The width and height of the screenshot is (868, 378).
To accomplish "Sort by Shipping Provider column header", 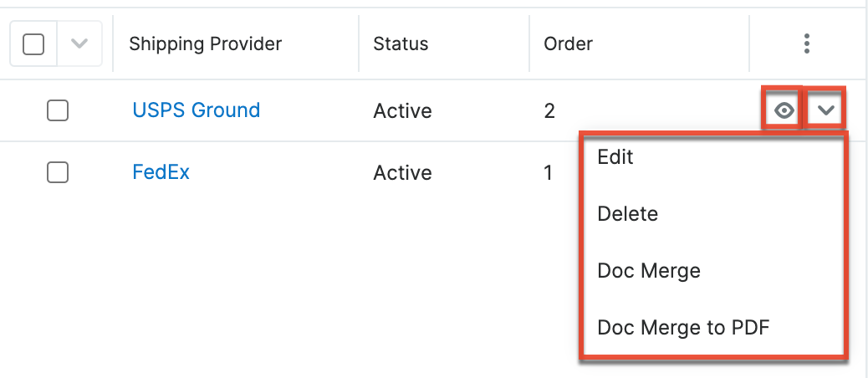I will (205, 43).
